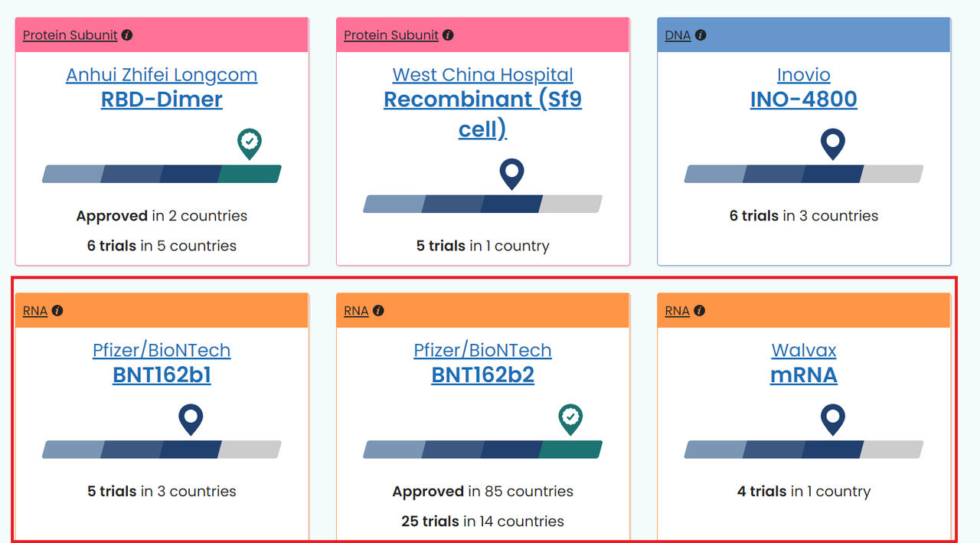
Task: Open Recombinant (Sf9 cell) vaccine link
Action: 482,114
